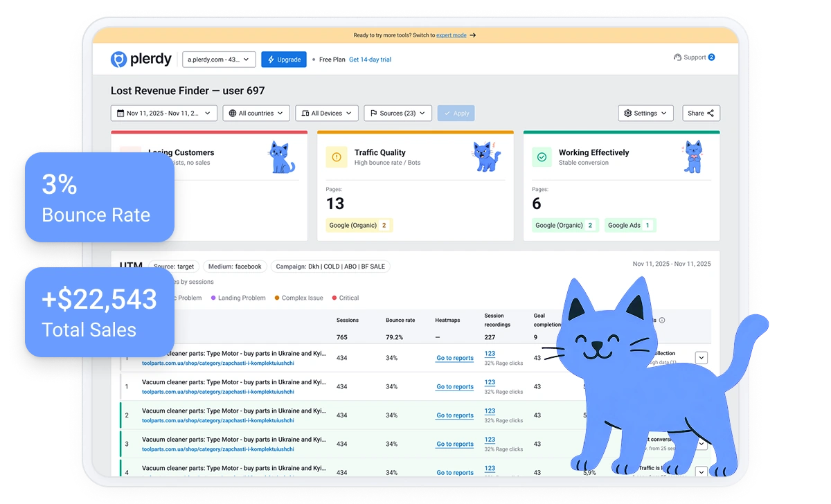Click the info icon in table header
This screenshot has width=831, height=504.
(x=662, y=321)
